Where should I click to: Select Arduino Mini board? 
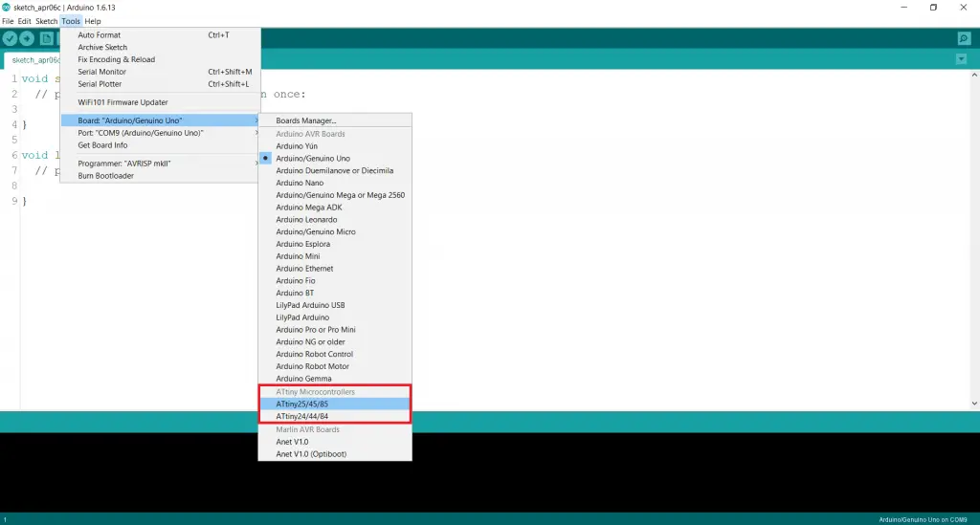pos(335,256)
